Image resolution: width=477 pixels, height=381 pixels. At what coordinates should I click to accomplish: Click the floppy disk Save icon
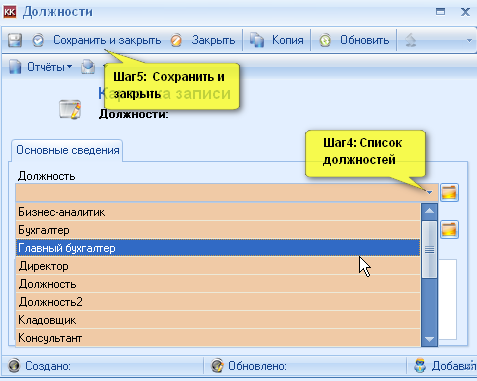click(x=15, y=40)
